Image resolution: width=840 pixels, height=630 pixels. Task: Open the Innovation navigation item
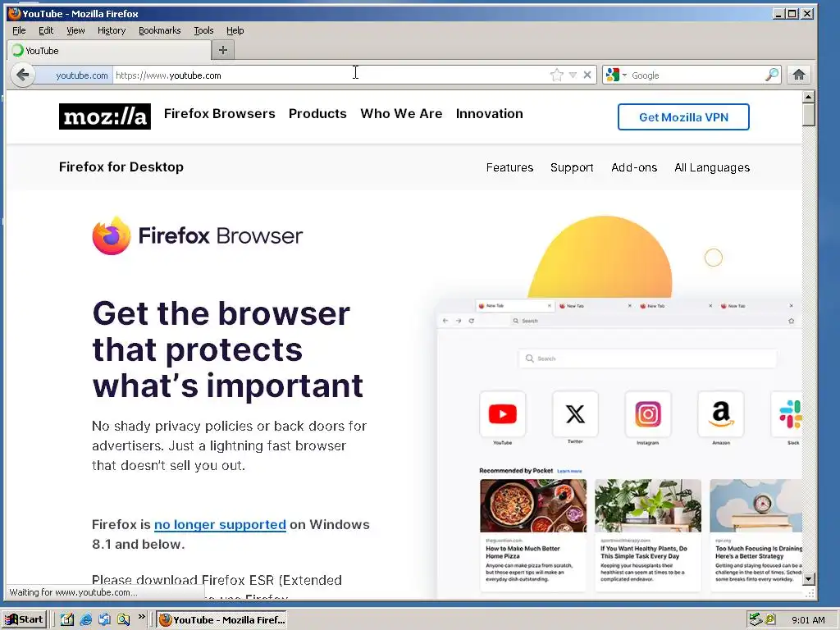pyautogui.click(x=490, y=113)
